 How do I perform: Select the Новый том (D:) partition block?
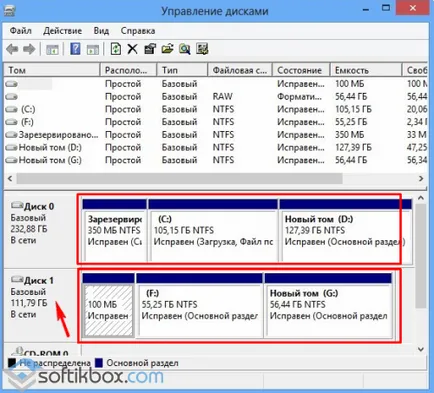pos(345,230)
